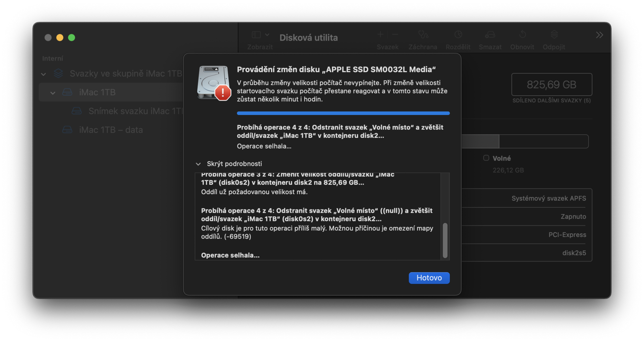Expand the toolbar overflow double chevron
644x342 pixels.
(599, 35)
